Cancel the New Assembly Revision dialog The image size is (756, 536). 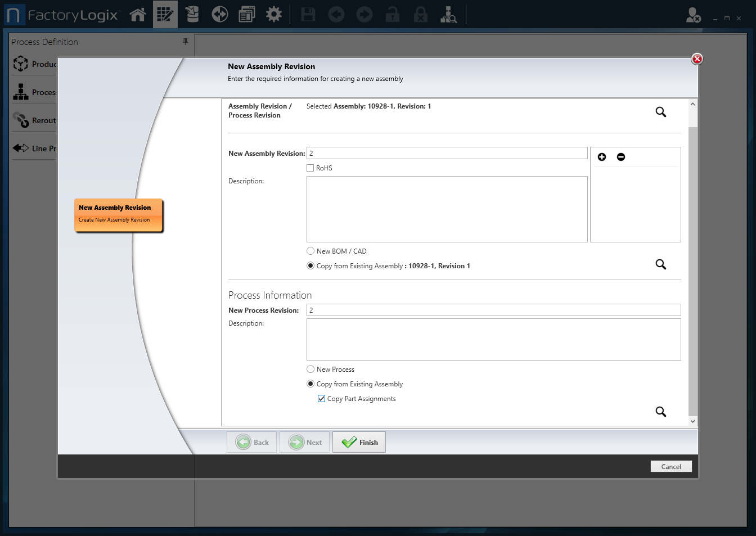[x=670, y=466]
